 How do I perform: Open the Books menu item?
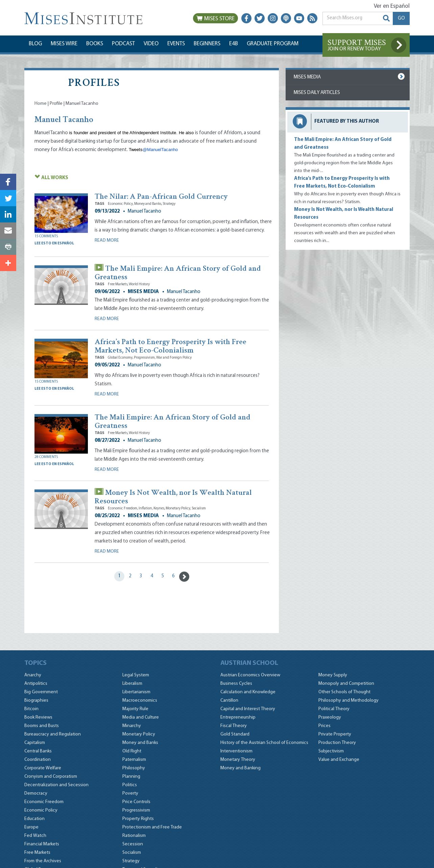[x=95, y=43]
